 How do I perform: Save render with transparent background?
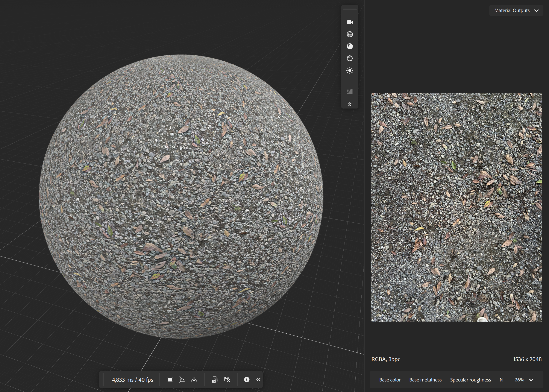227,380
